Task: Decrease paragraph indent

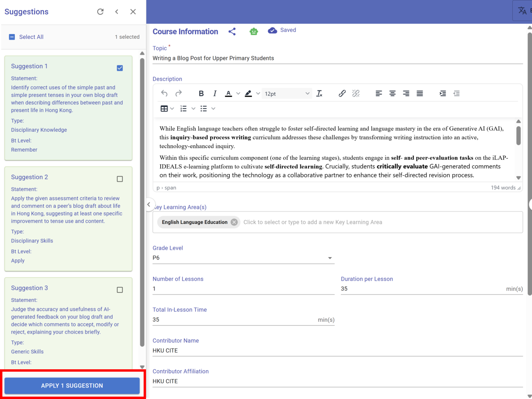Action: tap(456, 93)
